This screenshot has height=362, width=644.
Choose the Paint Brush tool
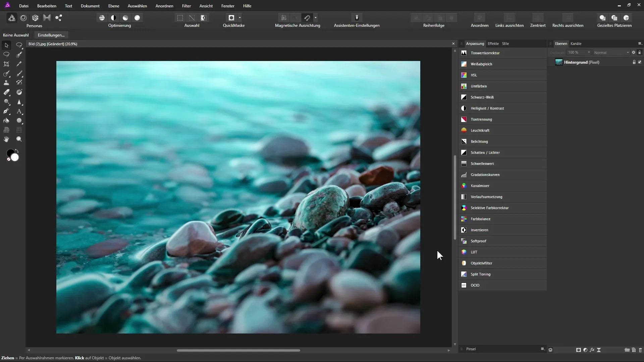(x=19, y=73)
